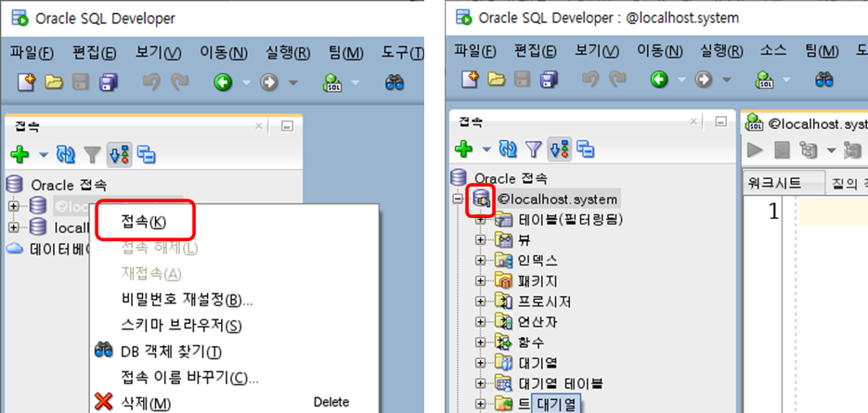Screen dimensions: 868x413
Task: Click the funnel Filter icon in the right 접속 panel
Action: [532, 148]
